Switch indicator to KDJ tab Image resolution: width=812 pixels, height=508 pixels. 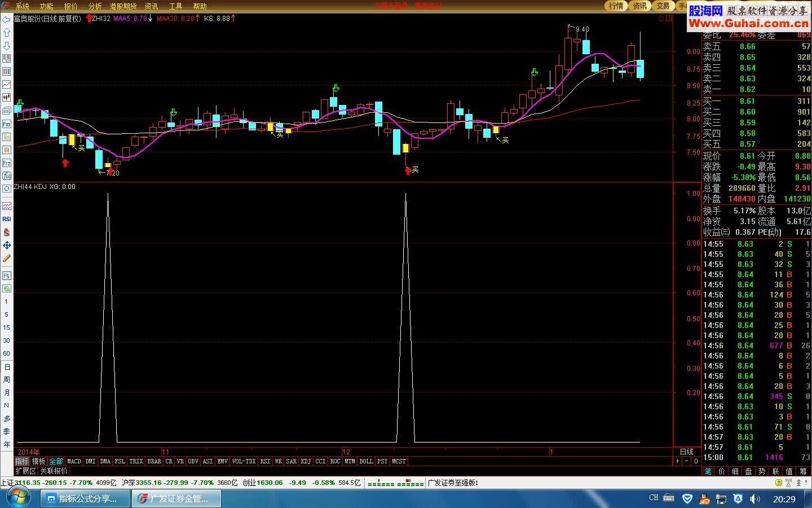tap(306, 461)
